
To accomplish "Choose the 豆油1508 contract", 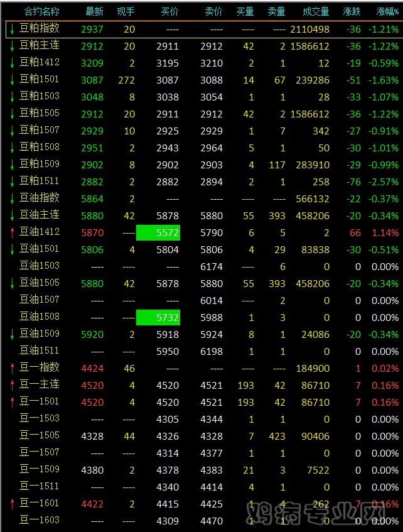I will click(x=40, y=317).
